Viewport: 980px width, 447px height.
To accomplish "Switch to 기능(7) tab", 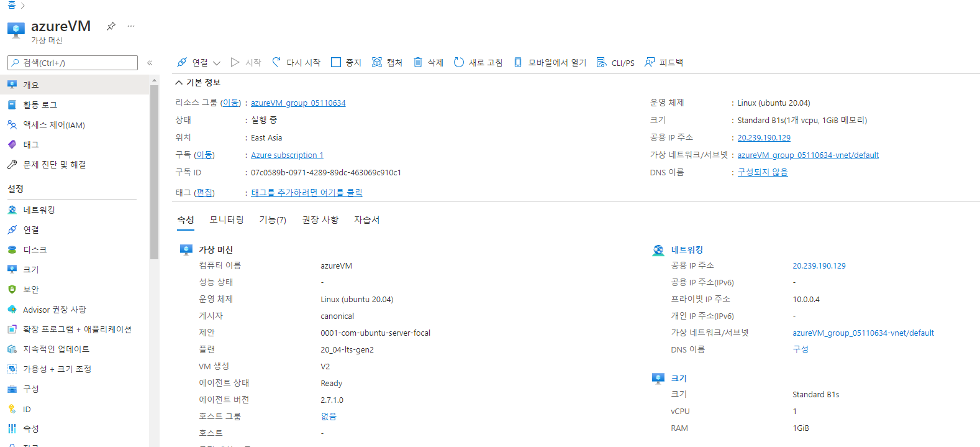I will coord(273,220).
